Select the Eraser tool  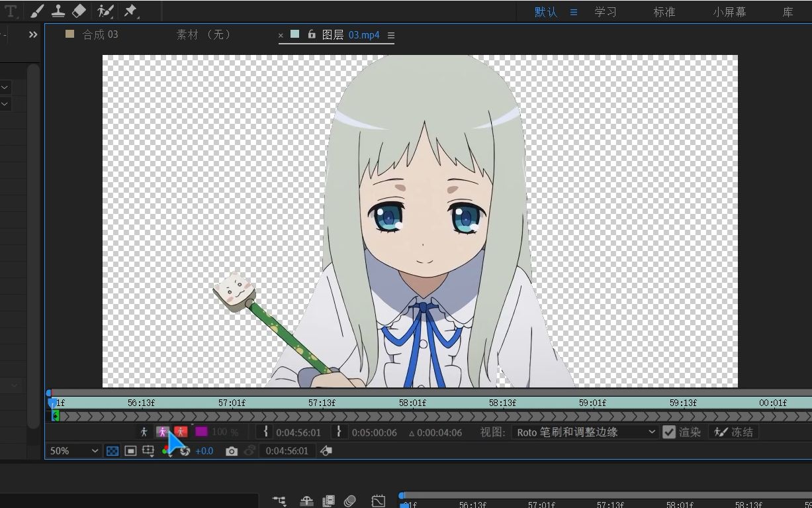[x=79, y=11]
